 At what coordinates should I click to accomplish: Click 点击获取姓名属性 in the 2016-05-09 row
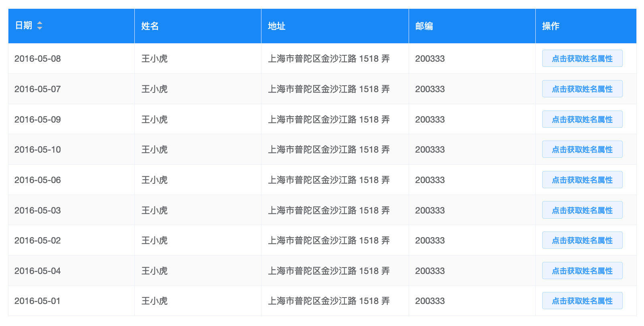(582, 119)
